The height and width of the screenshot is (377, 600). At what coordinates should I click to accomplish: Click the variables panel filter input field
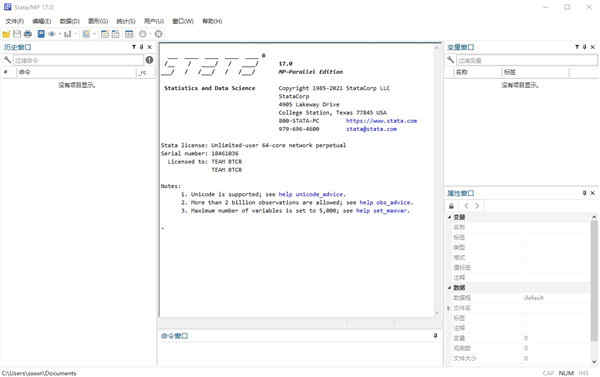tap(527, 60)
